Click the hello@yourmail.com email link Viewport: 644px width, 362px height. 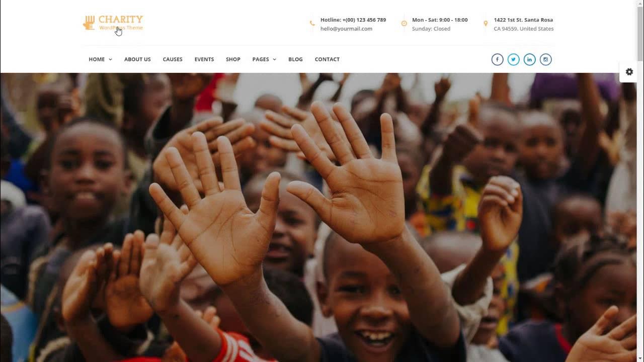346,29
